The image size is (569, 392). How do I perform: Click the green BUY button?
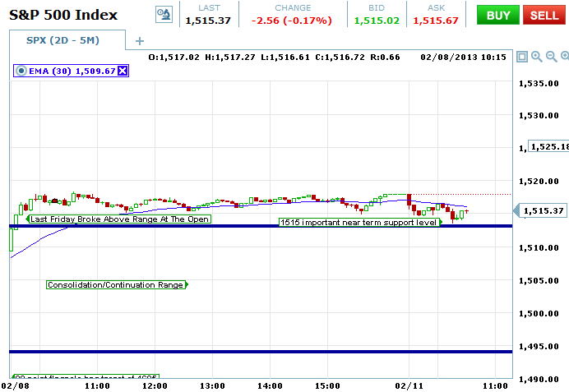[x=498, y=16]
